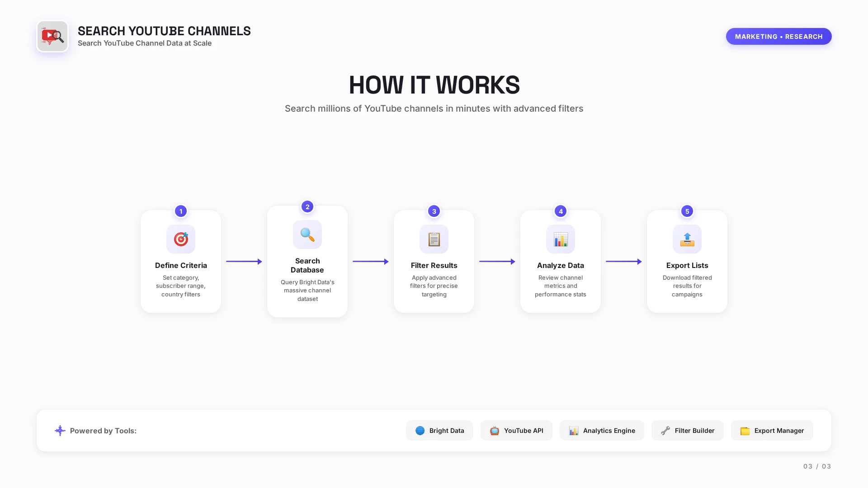This screenshot has height=488, width=868.
Task: Click the bar chart Analyze Data icon
Action: point(561,239)
